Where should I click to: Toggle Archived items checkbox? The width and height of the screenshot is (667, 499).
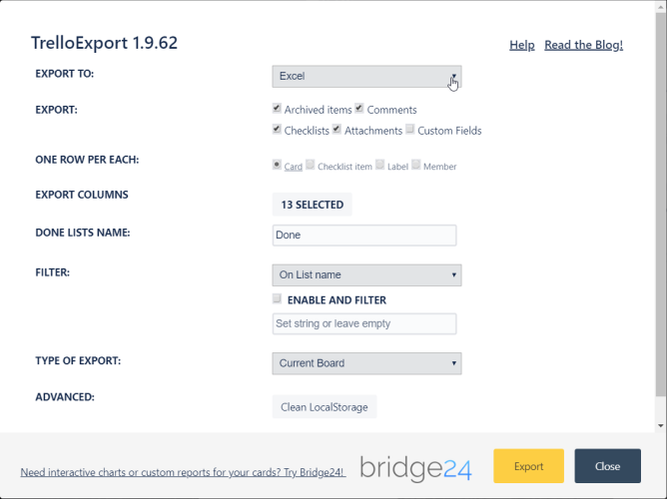[277, 108]
